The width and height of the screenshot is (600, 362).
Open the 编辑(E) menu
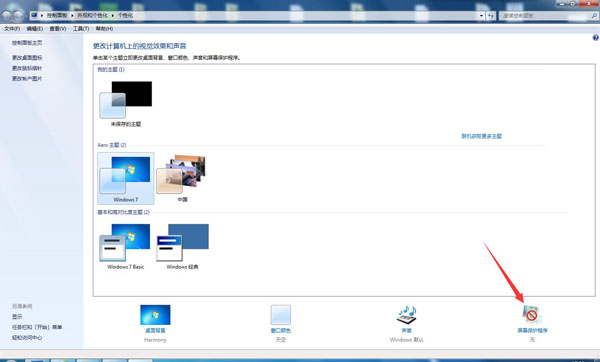point(35,29)
